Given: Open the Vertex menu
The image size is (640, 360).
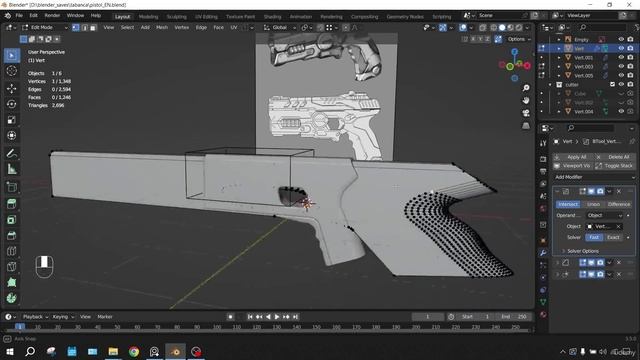Looking at the screenshot, I should [x=182, y=27].
